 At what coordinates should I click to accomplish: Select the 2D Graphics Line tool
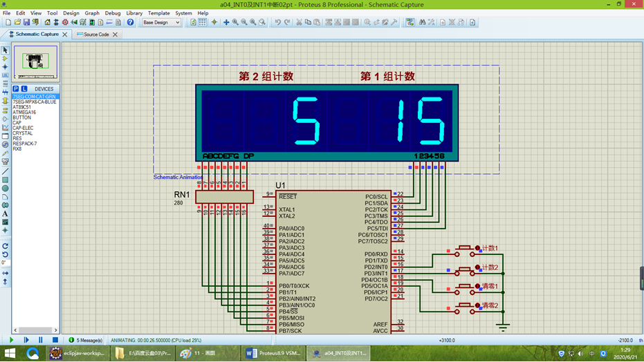(x=5, y=171)
